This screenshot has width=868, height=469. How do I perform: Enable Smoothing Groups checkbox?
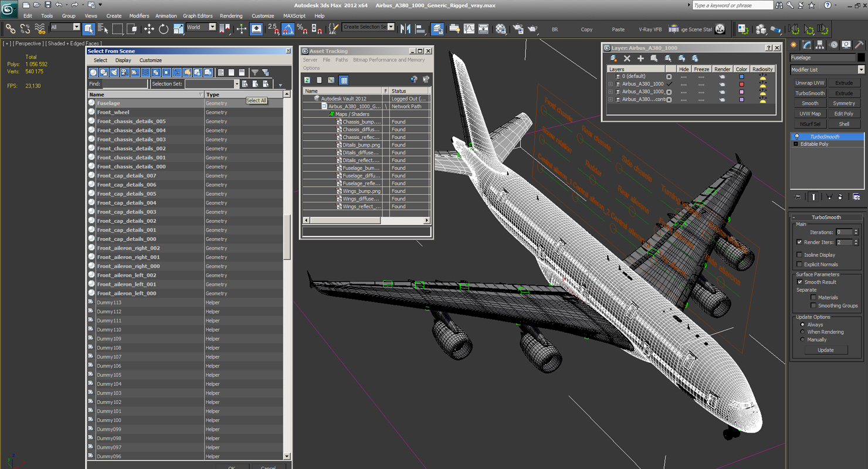pyautogui.click(x=813, y=305)
